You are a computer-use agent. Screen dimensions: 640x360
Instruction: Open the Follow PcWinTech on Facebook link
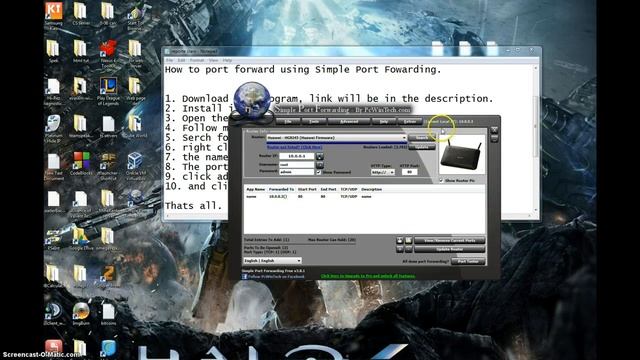pos(273,276)
